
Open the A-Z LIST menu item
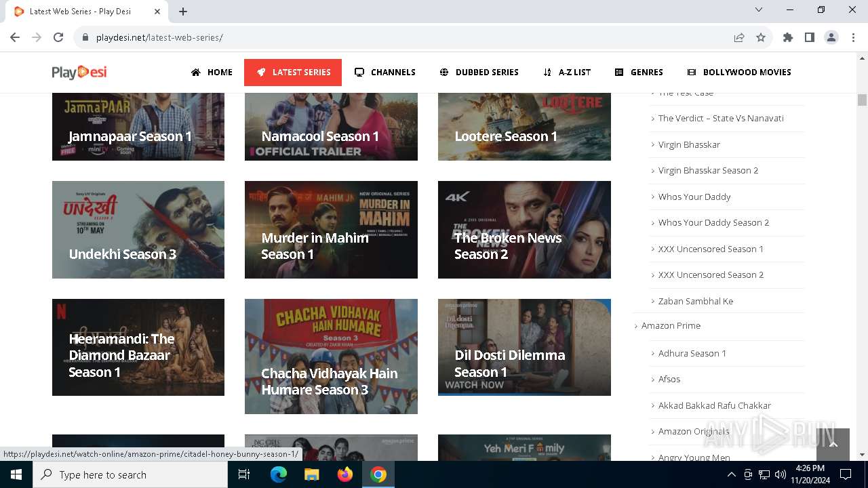[567, 72]
